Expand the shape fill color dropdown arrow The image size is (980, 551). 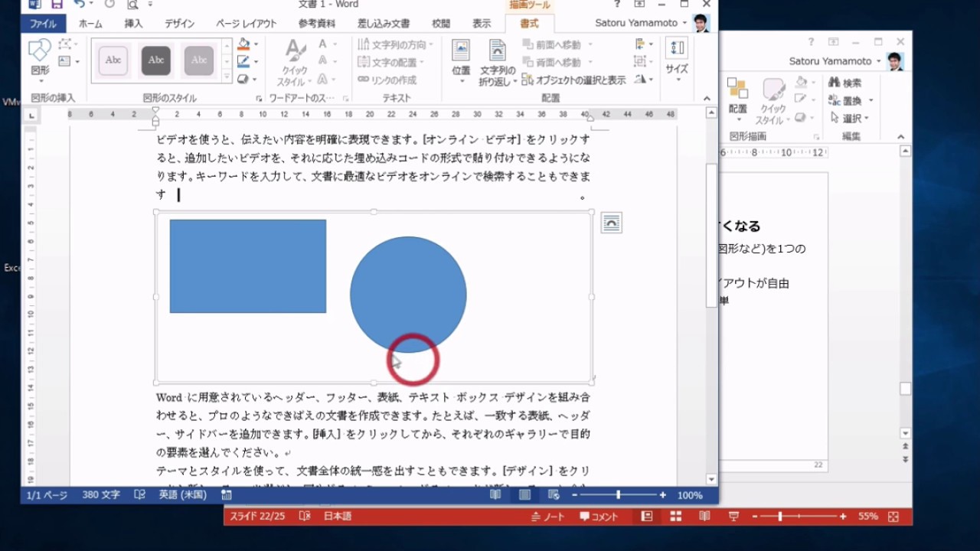coord(256,44)
